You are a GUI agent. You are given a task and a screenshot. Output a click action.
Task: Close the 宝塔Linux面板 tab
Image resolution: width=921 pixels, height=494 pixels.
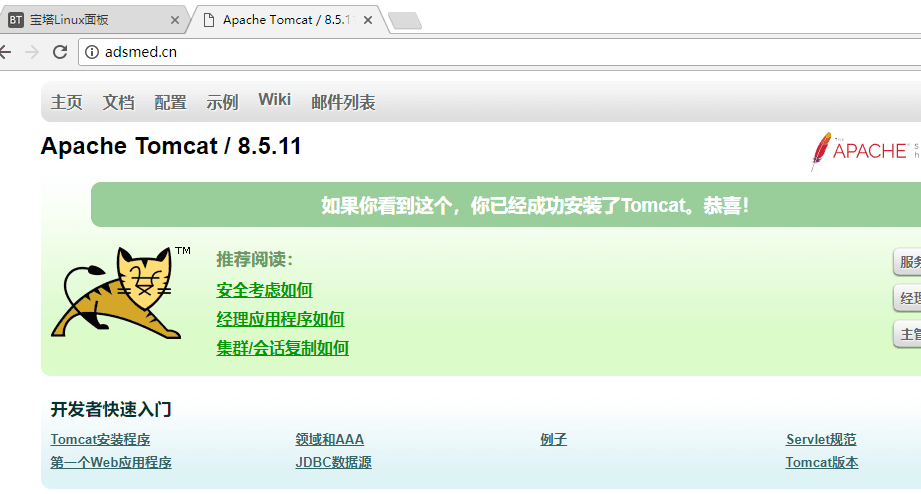[174, 20]
